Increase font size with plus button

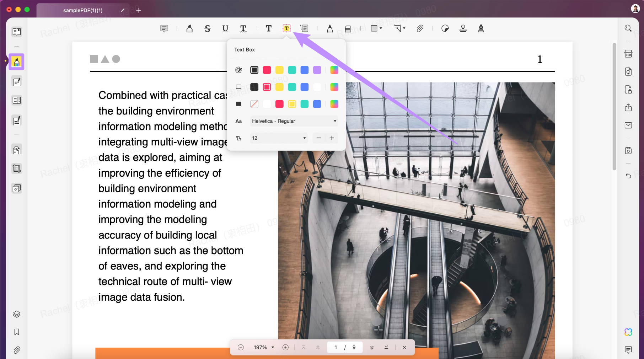pyautogui.click(x=332, y=138)
